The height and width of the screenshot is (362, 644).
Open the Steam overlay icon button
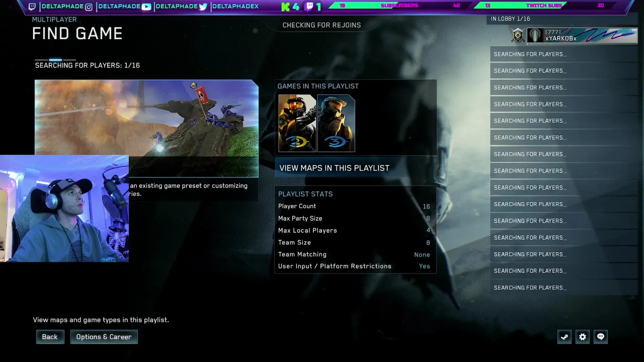(565, 337)
